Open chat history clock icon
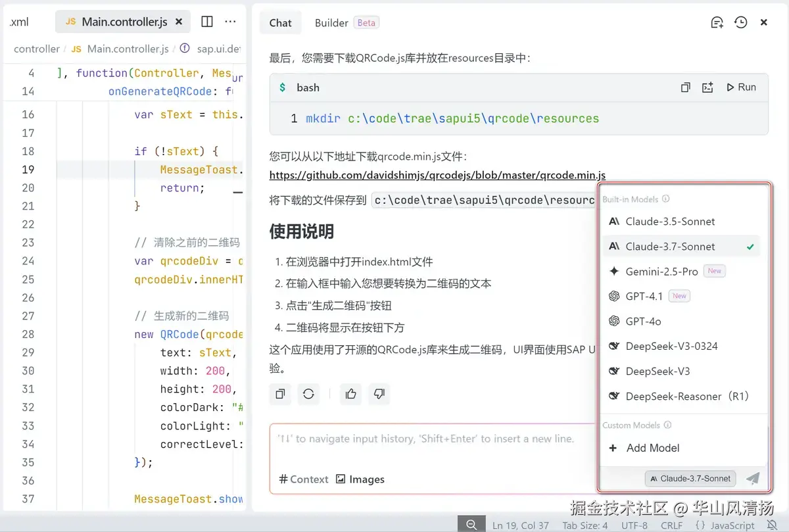789x532 pixels. pyautogui.click(x=741, y=22)
